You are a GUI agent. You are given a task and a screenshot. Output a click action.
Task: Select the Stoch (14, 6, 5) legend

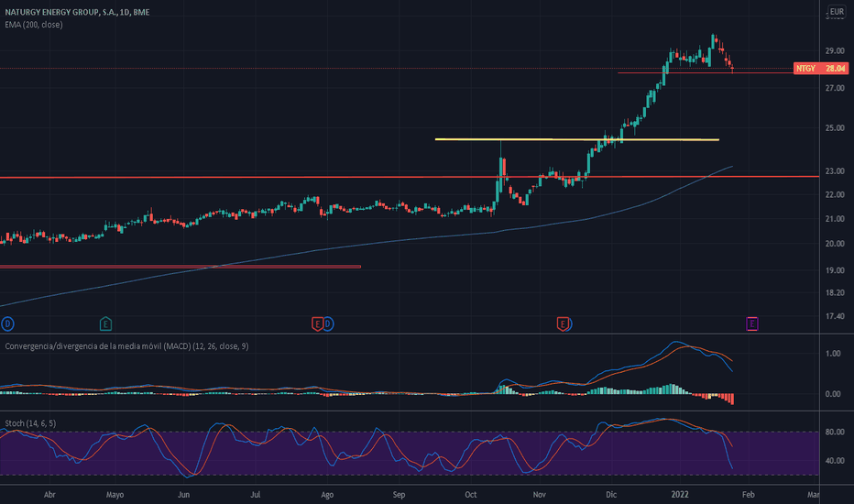tap(30, 423)
